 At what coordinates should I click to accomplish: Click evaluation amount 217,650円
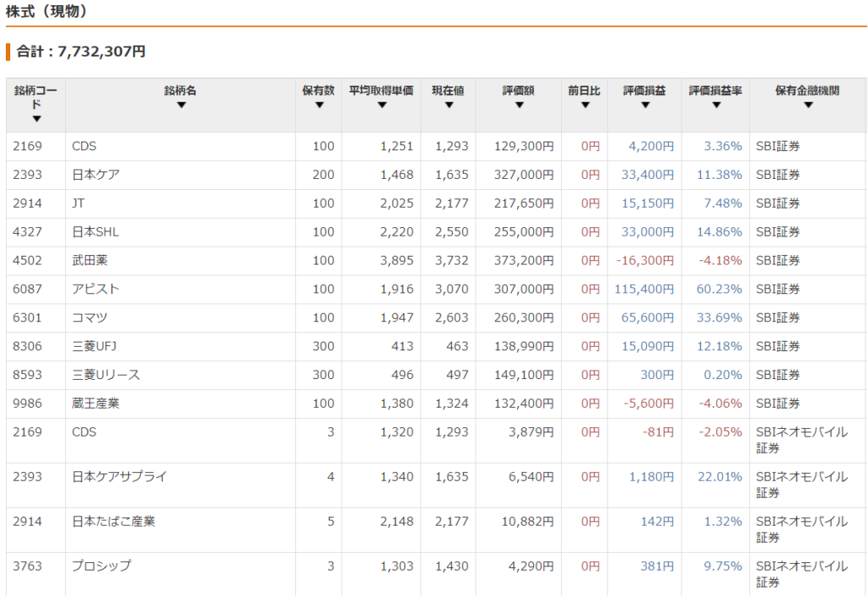[524, 203]
